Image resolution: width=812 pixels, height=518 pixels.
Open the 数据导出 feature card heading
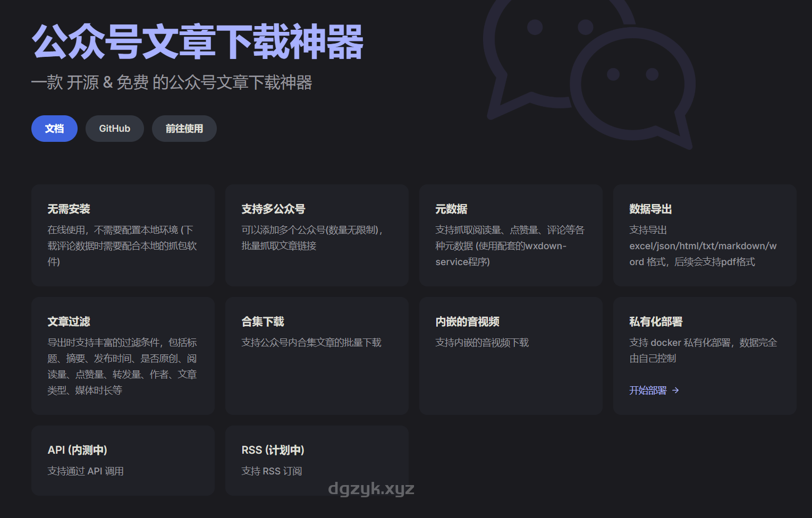point(650,209)
